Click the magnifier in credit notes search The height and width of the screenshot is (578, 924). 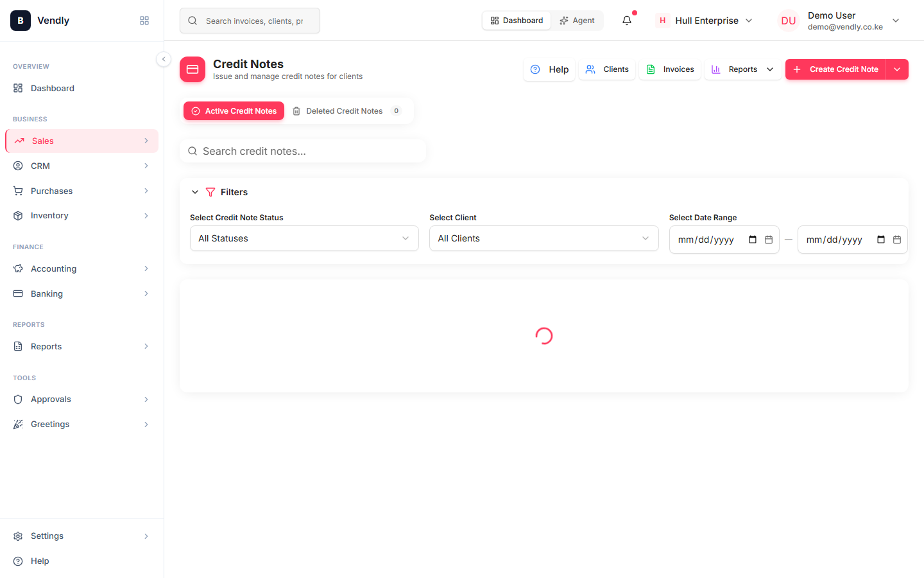click(193, 151)
